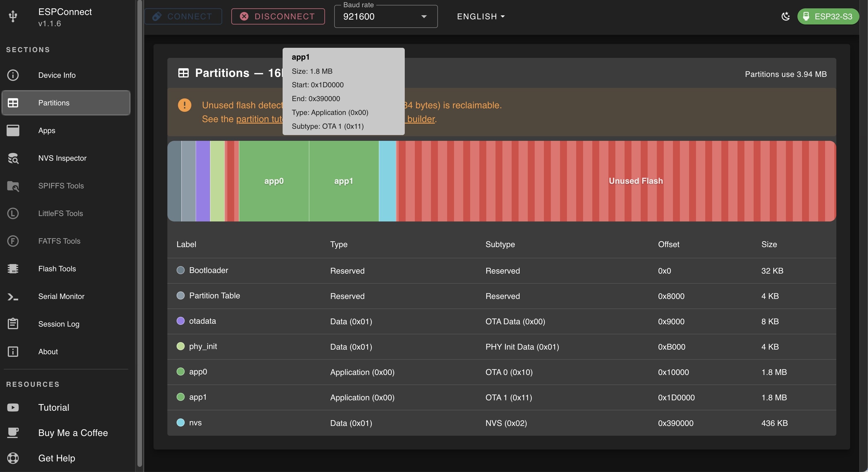Click the Unused Flash striped segment
Image resolution: width=868 pixels, height=472 pixels.
(635, 181)
